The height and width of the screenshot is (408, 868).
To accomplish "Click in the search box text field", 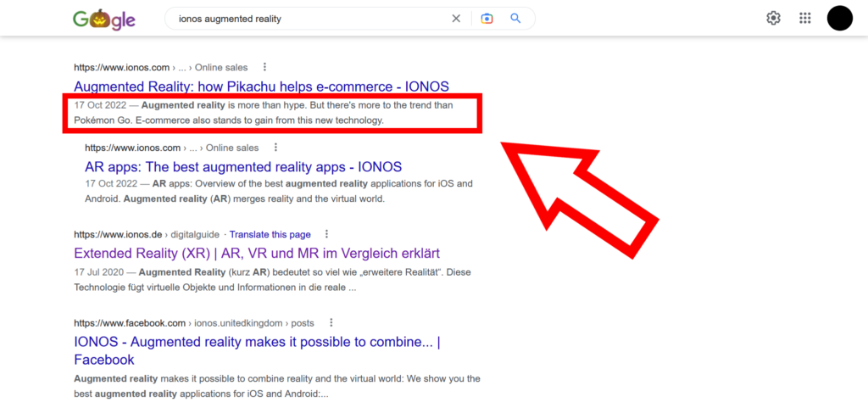I will 305,19.
